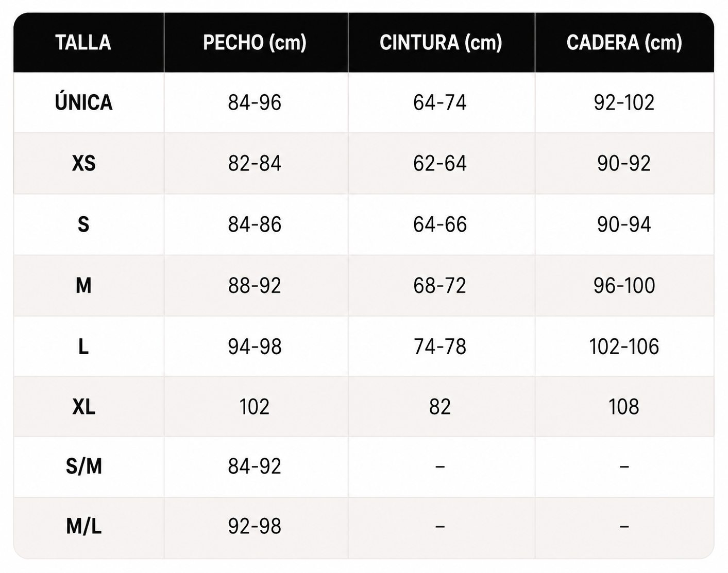Select the 68-72 waist cell
Viewport: 728px width, 573px height.
coord(440,285)
